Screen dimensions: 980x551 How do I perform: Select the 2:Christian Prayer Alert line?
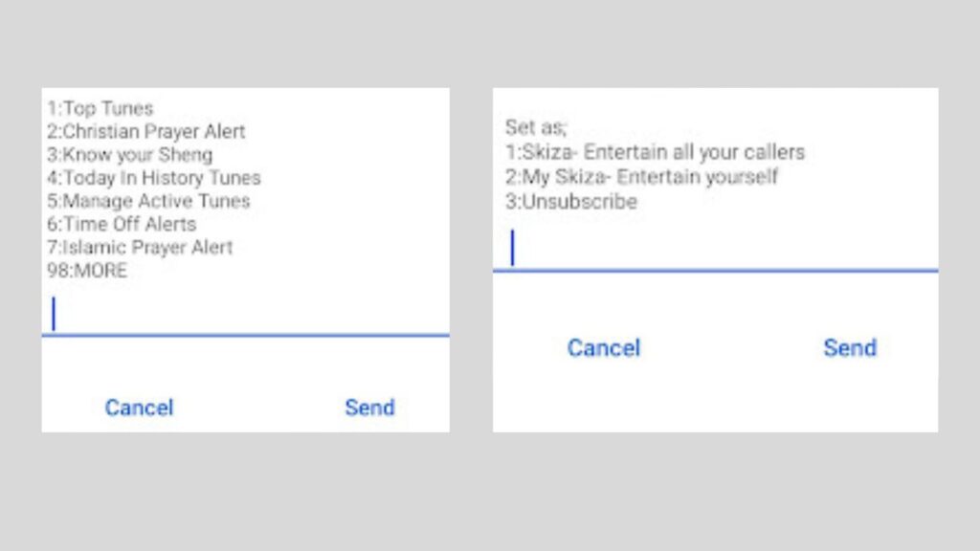click(146, 131)
